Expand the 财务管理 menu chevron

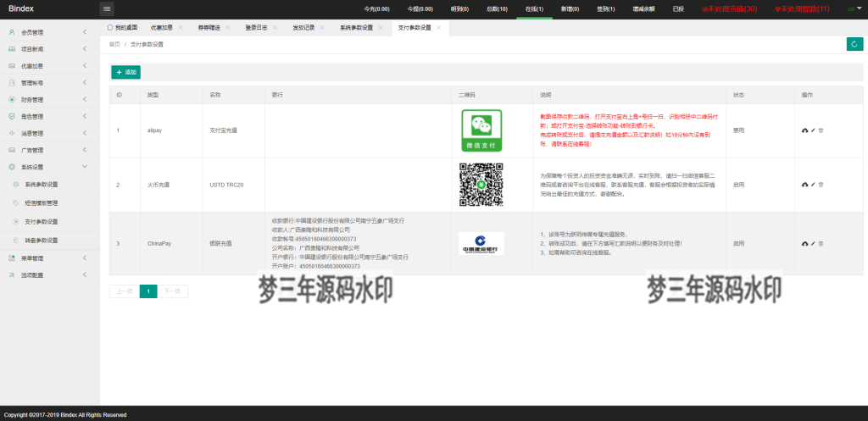(x=85, y=100)
